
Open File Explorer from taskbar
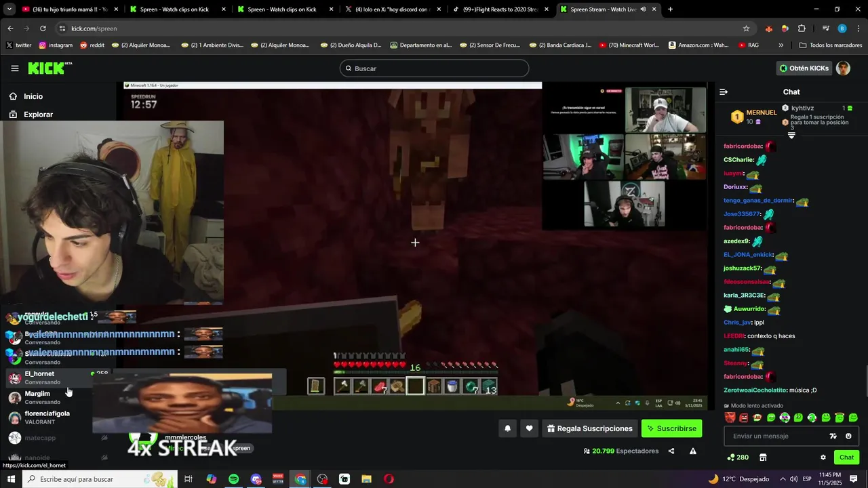(366, 479)
